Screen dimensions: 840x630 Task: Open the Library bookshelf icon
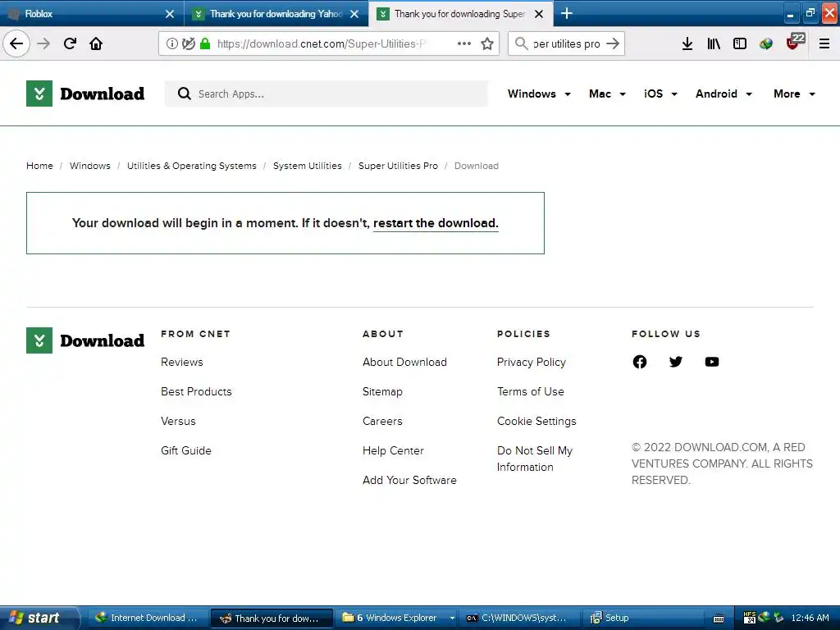pos(714,43)
